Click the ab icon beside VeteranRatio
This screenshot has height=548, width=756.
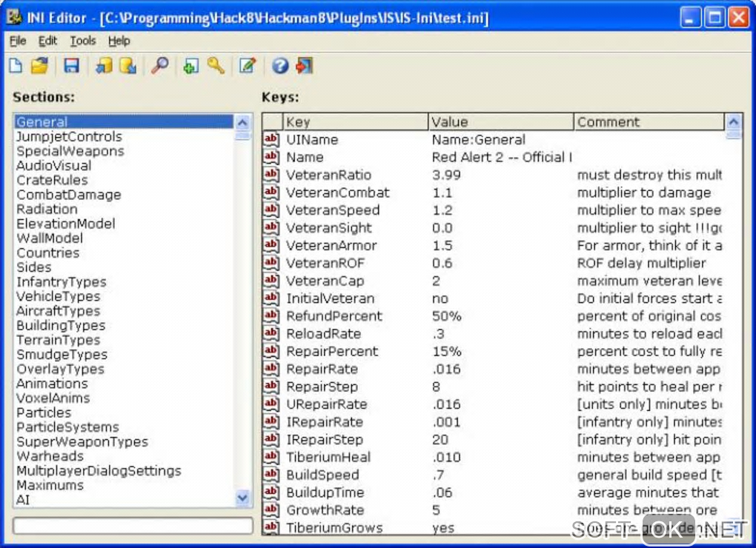[x=271, y=175]
